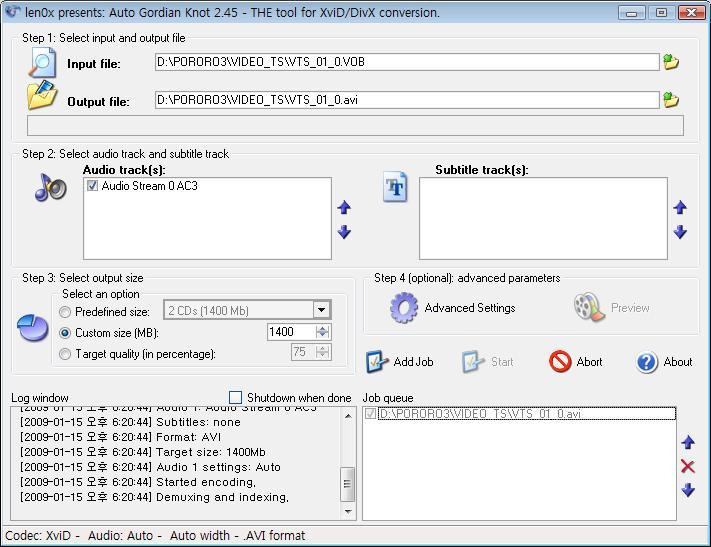Open the About dialog label
The width and height of the screenshot is (711, 547).
pos(678,362)
